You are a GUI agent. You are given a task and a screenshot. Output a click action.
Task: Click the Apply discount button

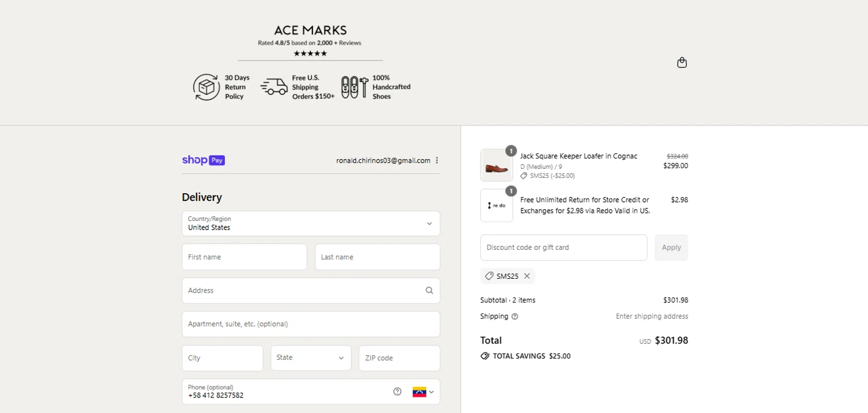(x=671, y=248)
